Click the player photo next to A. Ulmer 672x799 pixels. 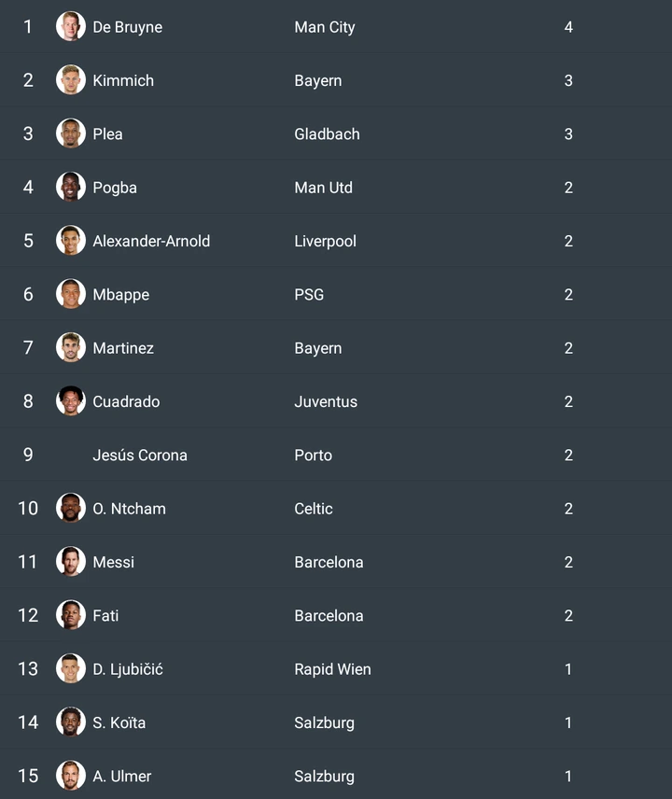pyautogui.click(x=71, y=776)
